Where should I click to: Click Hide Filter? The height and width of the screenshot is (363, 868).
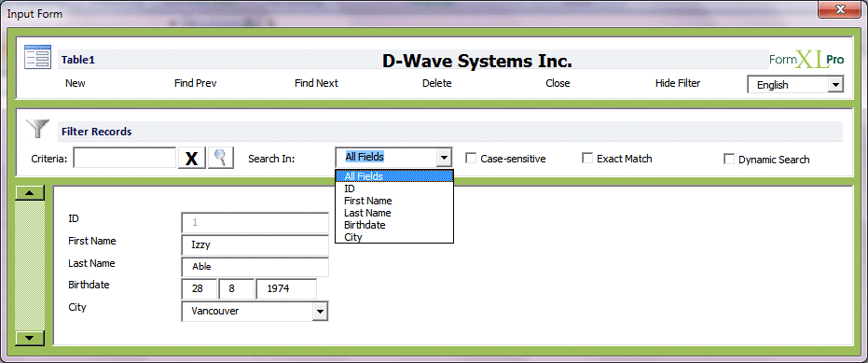[x=678, y=83]
